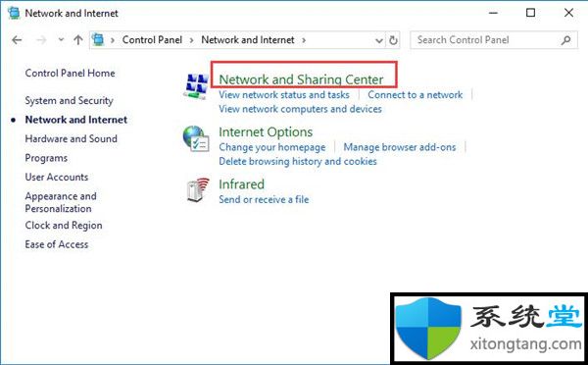Click the address bar Control Panel icon
This screenshot has height=365, width=588.
(98, 39)
